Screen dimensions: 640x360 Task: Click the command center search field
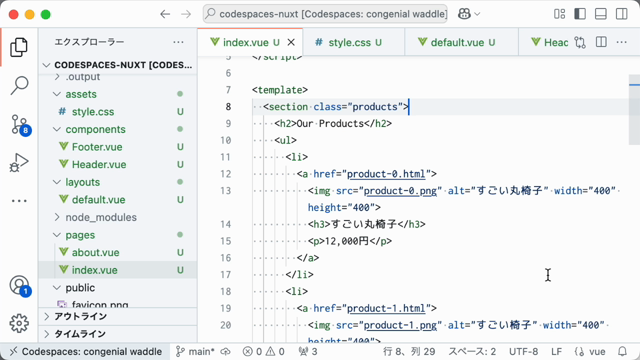[325, 14]
